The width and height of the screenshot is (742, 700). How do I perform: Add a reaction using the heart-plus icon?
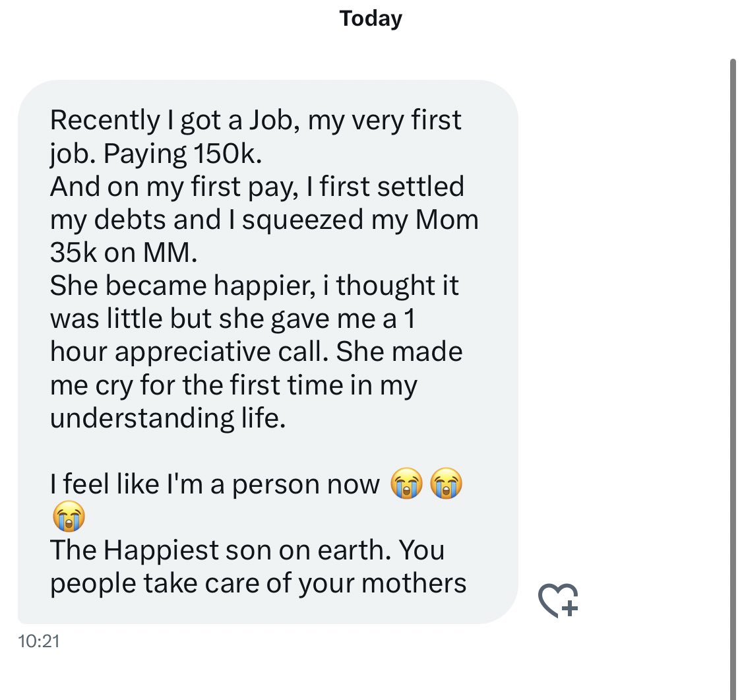558,600
